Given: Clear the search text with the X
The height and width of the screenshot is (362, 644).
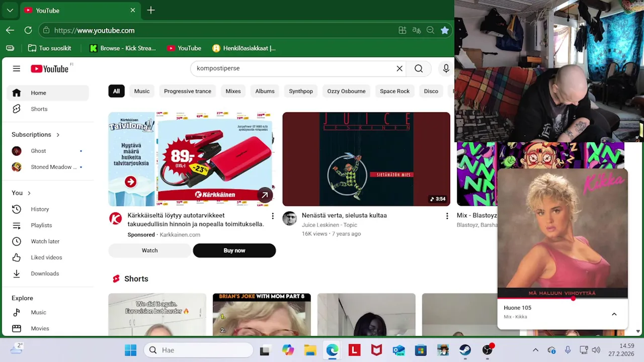Looking at the screenshot, I should point(399,69).
